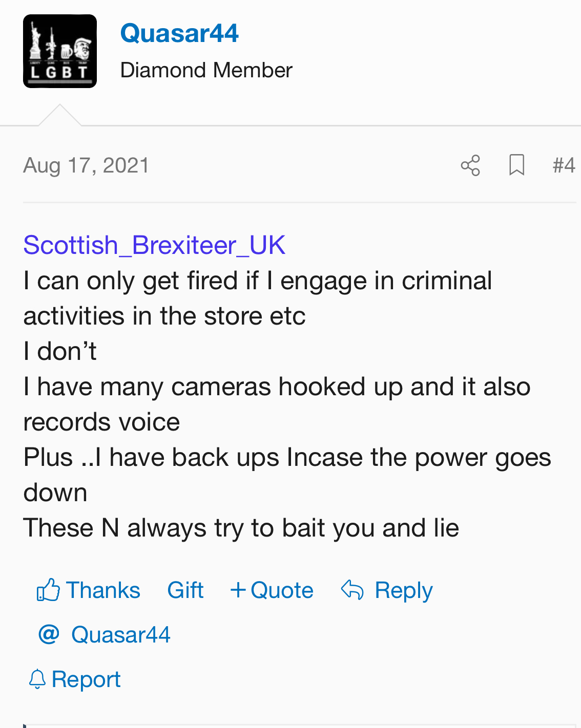Screen dimensions: 581x728
Task: Open Quasar44's avatar image
Action: point(60,51)
